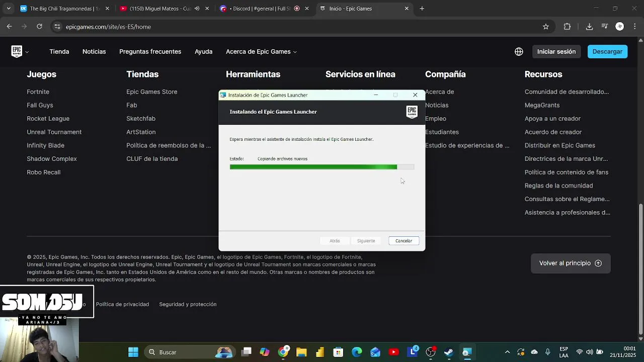Viewport: 644px width, 362px height.
Task: Open the tab search dropdown arrow
Action: (9, 9)
